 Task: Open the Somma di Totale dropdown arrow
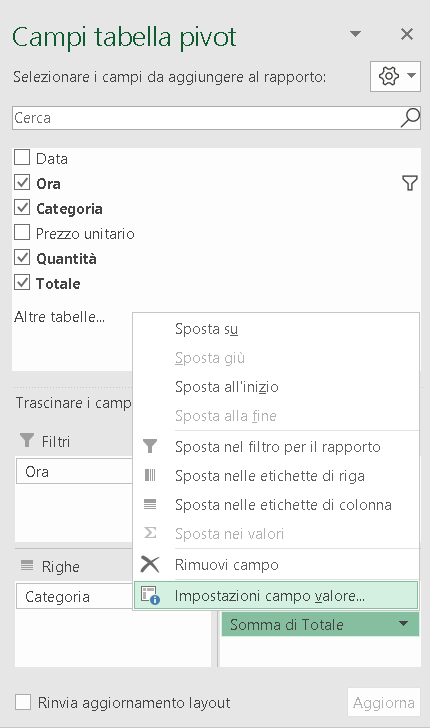404,624
